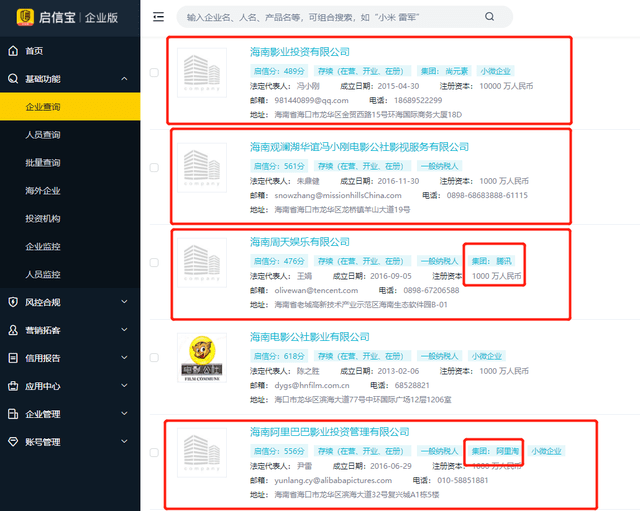The height and width of the screenshot is (511, 640).
Task: Click the 信用报告 icon
Action: 13,358
